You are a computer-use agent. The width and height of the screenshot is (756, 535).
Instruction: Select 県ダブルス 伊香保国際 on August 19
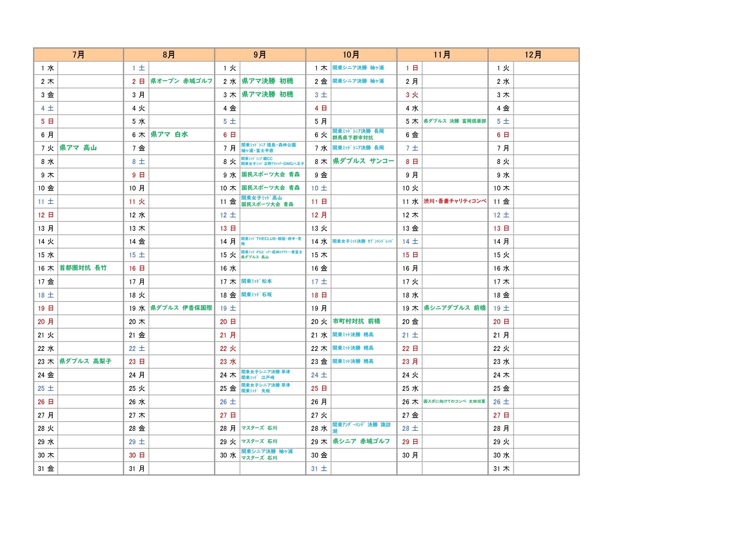181,308
